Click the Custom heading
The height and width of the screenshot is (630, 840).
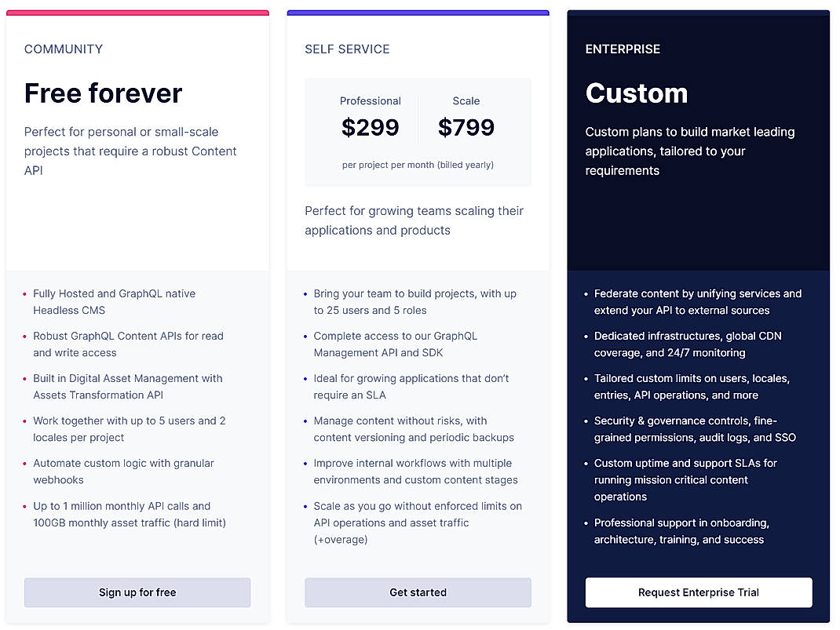(x=637, y=93)
